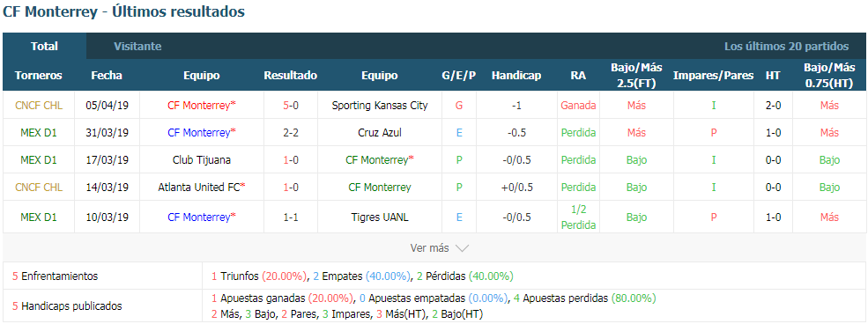868x324 pixels.
Task: Open the Club Tijuana team link
Action: (202, 159)
